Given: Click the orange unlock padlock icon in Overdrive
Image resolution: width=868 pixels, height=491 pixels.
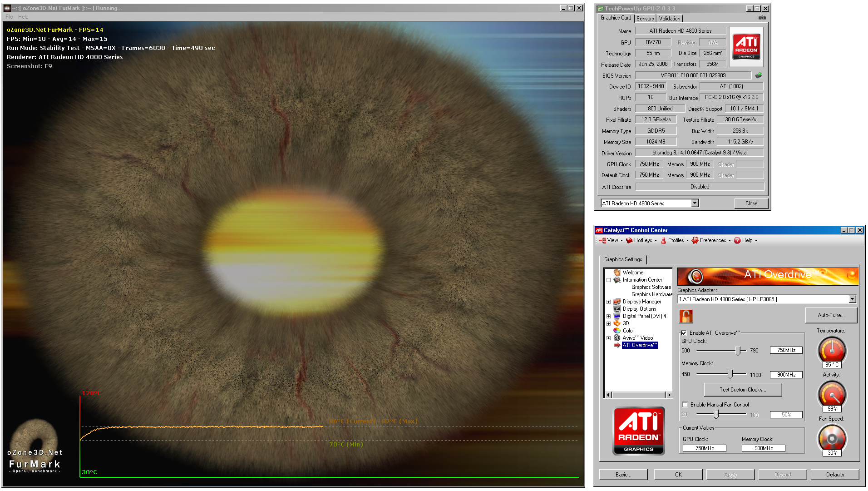Looking at the screenshot, I should tap(686, 316).
